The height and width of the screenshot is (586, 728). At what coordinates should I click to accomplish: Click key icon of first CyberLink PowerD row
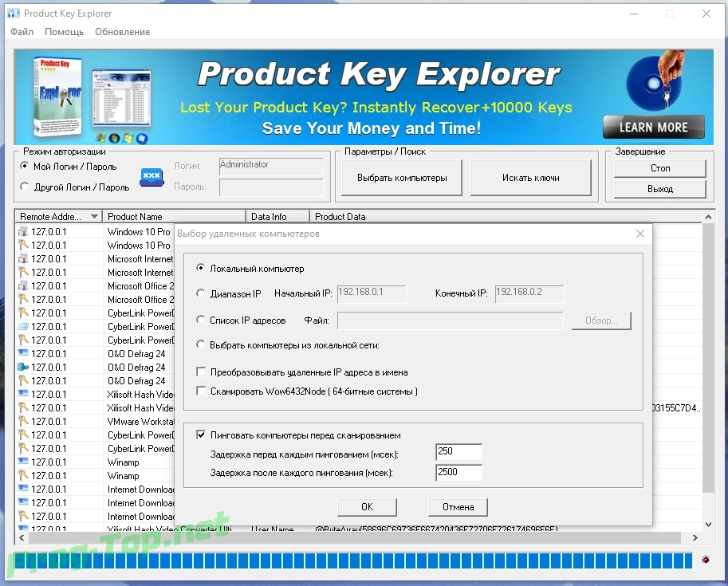(x=23, y=313)
